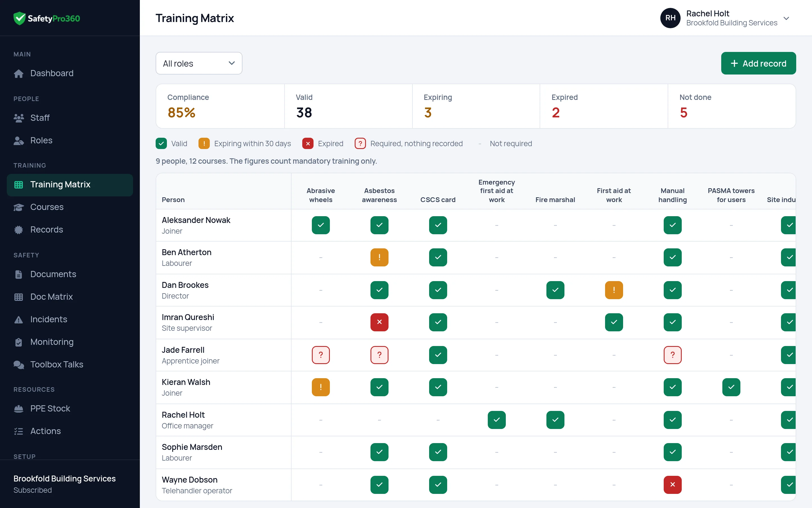Click Imran Qureshi's expired Asbestos awareness icon
812x508 pixels.
(x=379, y=322)
